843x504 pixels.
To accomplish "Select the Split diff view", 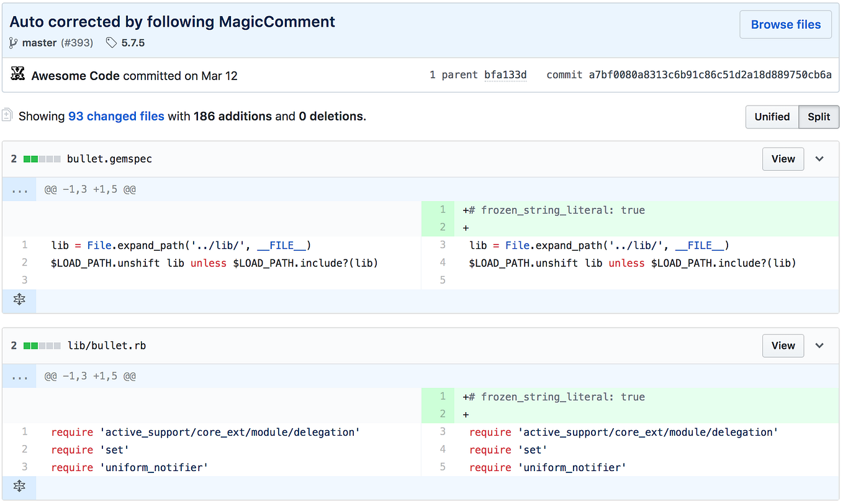I will point(818,117).
